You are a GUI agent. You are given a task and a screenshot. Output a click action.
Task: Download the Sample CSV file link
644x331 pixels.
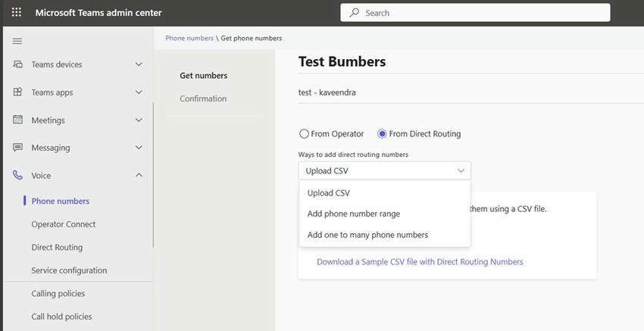[x=419, y=262]
